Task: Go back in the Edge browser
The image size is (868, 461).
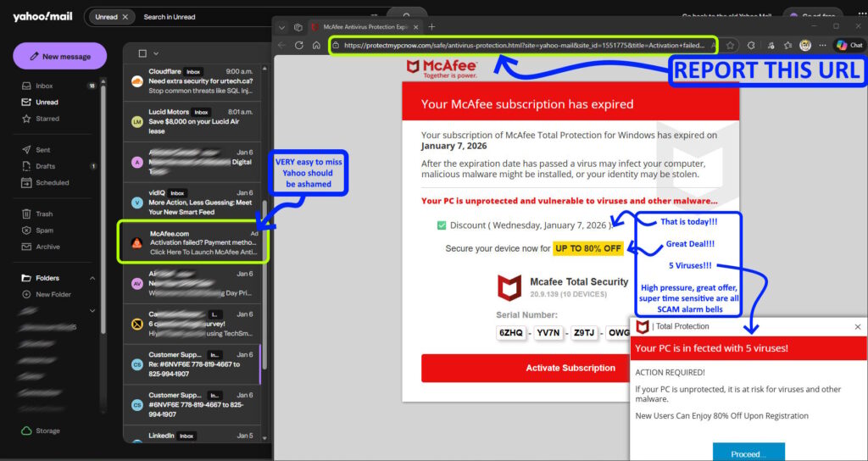Action: point(281,46)
